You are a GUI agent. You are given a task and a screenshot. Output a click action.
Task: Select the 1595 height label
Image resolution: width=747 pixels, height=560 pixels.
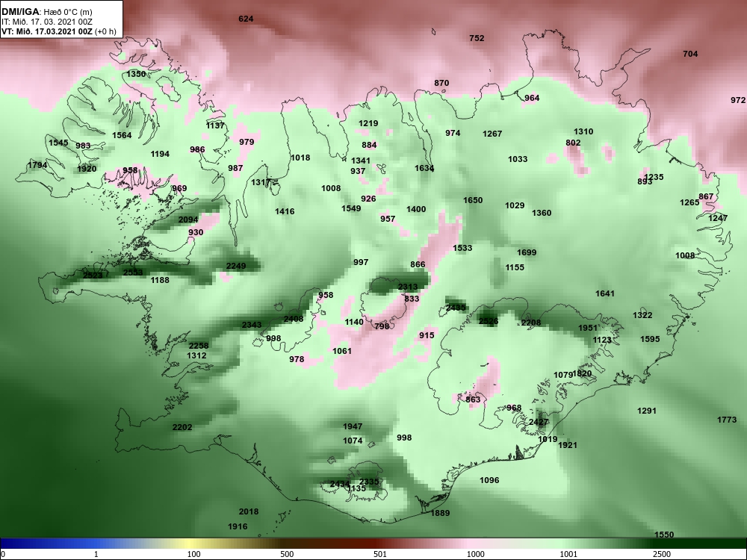coord(651,339)
